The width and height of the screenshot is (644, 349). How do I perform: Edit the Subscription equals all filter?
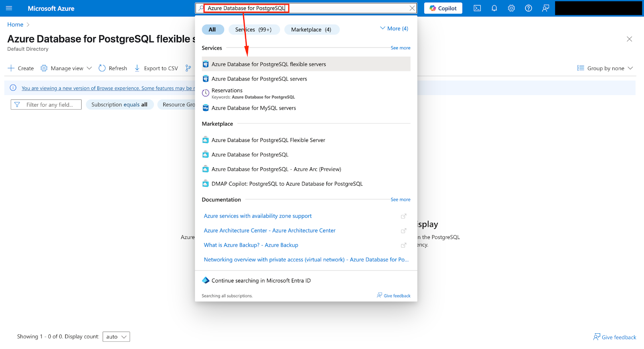(120, 104)
